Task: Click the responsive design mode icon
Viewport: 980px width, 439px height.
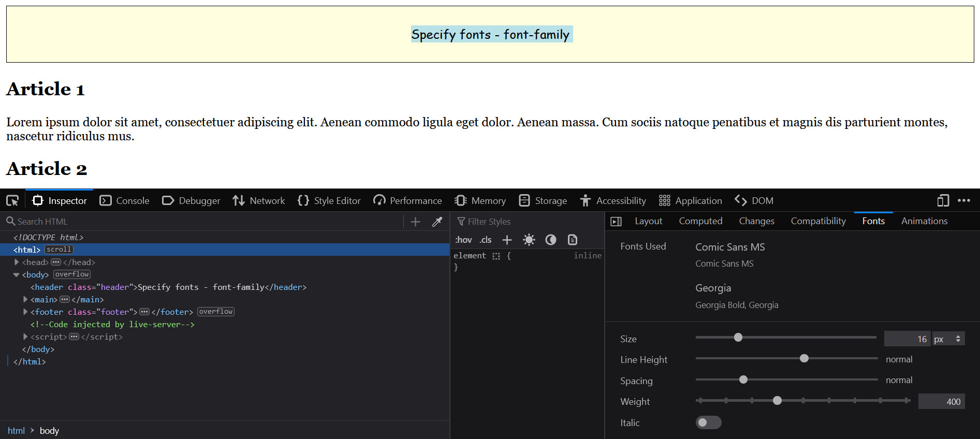Action: point(943,201)
